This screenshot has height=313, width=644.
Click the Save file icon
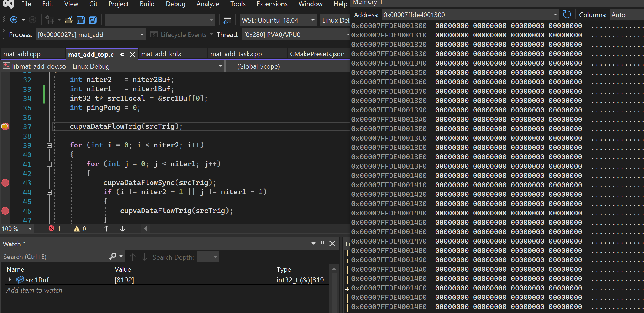81,20
